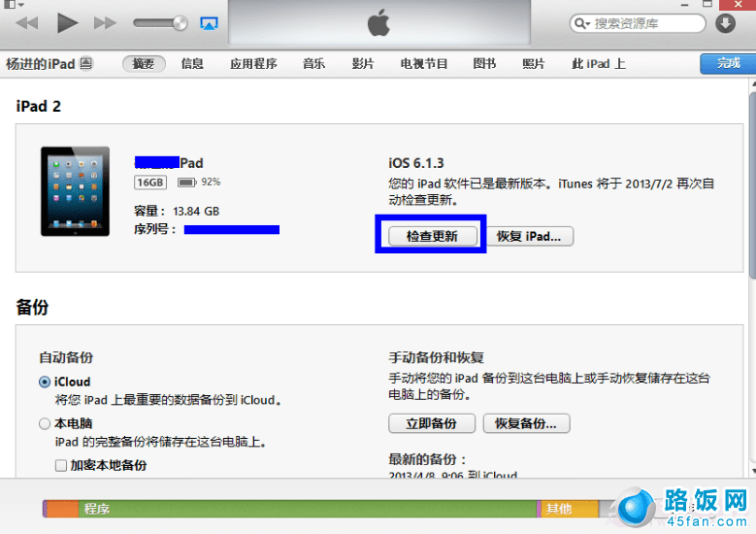Click the blue 完成 button
This screenshot has width=756, height=534.
click(x=728, y=64)
